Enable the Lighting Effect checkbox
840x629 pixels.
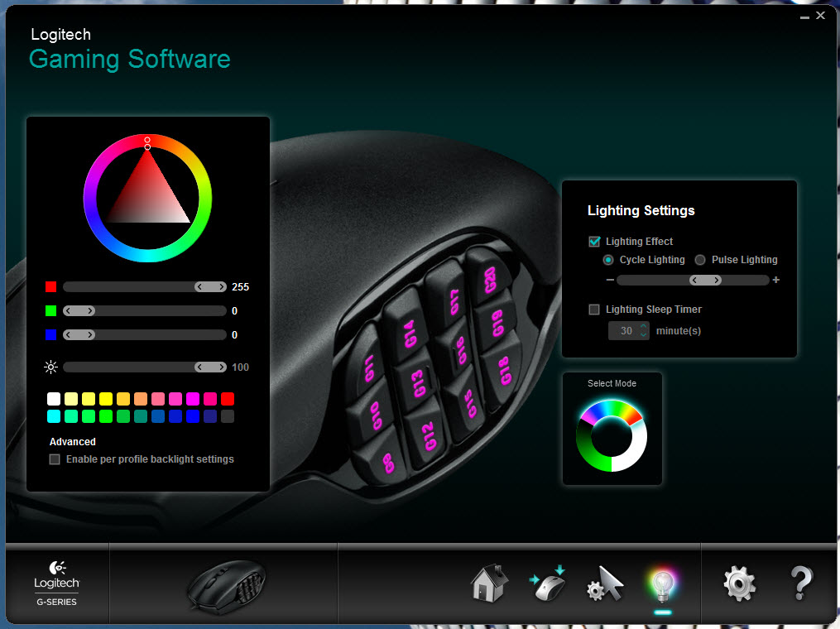pos(594,241)
